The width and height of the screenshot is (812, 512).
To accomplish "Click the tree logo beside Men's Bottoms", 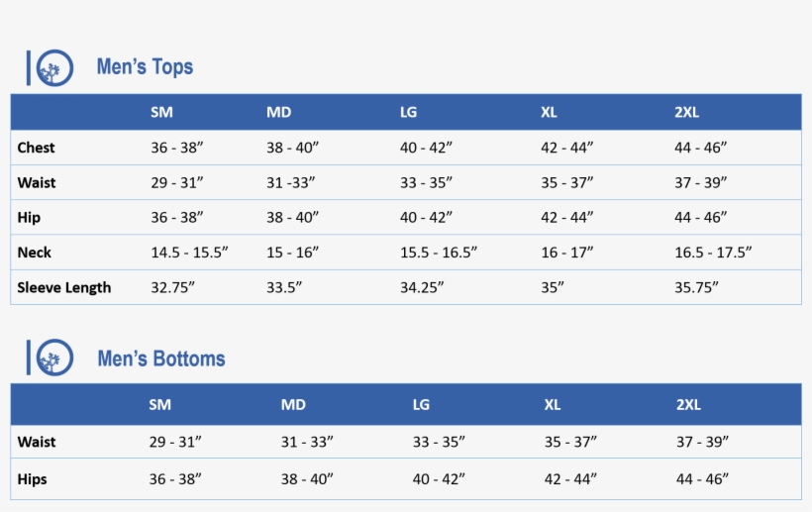I will click(x=54, y=358).
